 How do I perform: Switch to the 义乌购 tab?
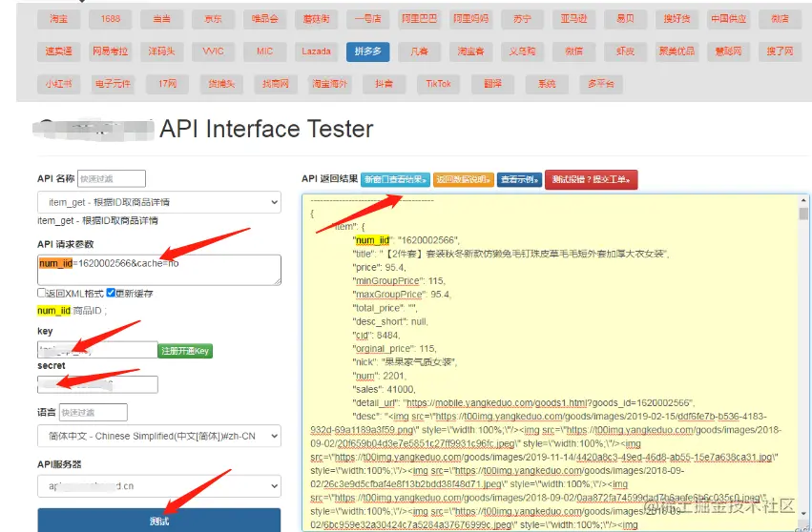click(x=522, y=51)
